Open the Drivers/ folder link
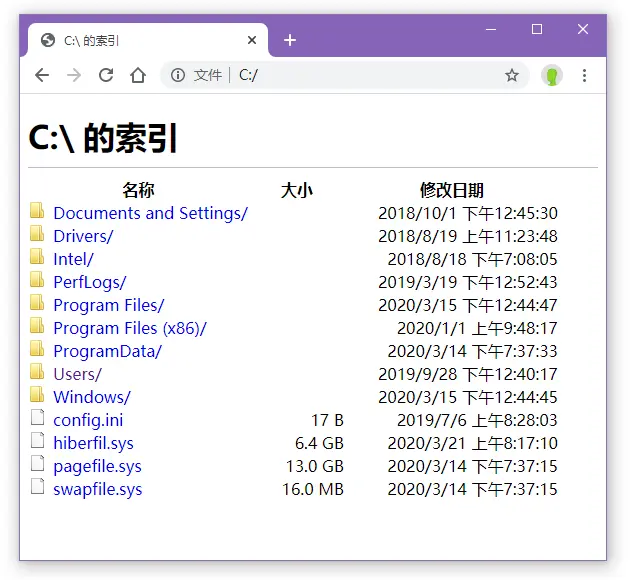The height and width of the screenshot is (580, 630). tap(83, 236)
